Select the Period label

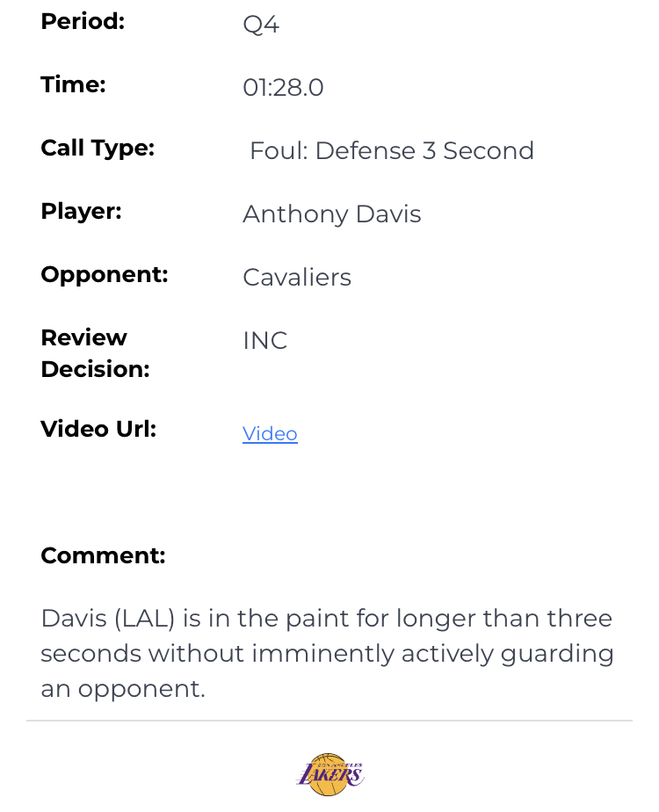pyautogui.click(x=83, y=22)
